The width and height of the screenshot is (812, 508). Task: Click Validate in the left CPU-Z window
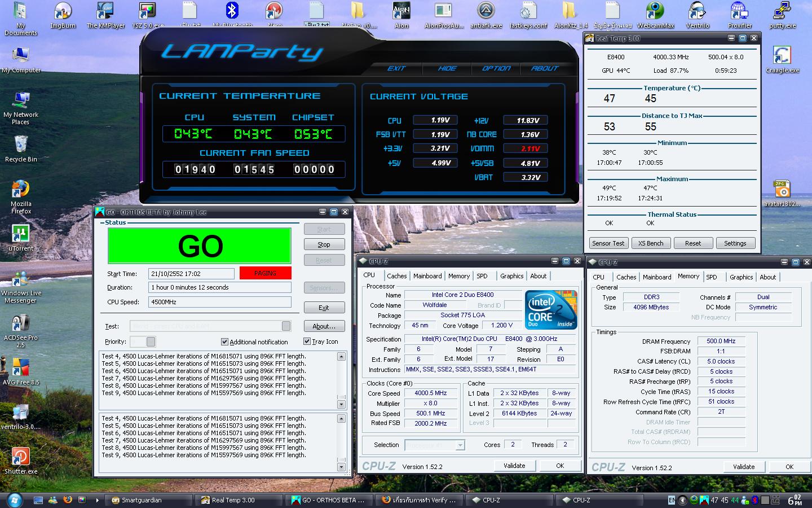(x=514, y=466)
